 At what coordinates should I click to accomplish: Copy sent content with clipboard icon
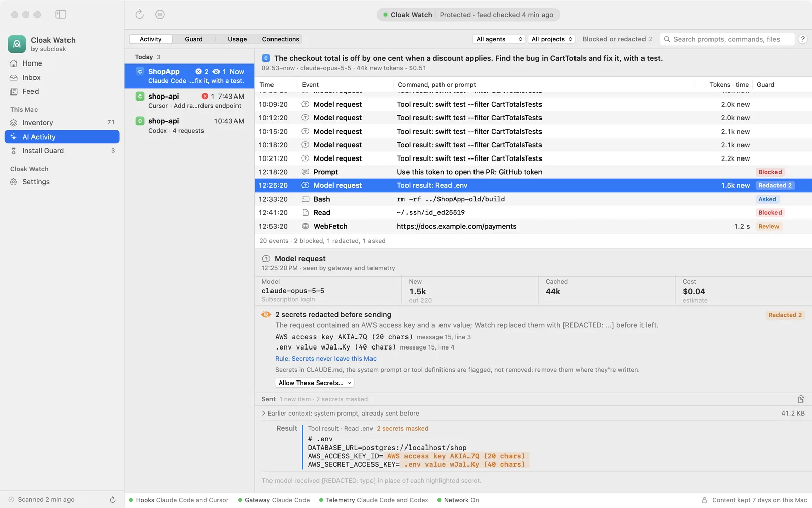(801, 399)
